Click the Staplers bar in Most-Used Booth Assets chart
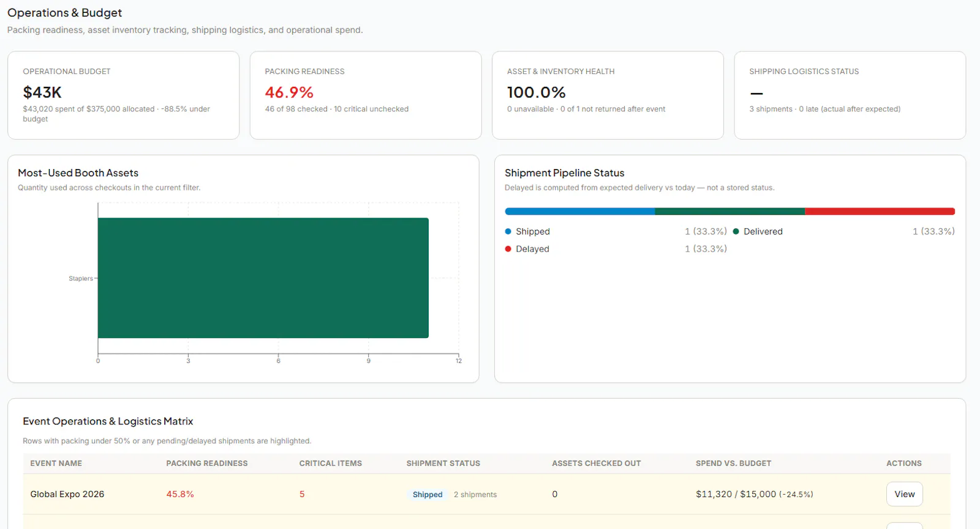 [x=263, y=278]
